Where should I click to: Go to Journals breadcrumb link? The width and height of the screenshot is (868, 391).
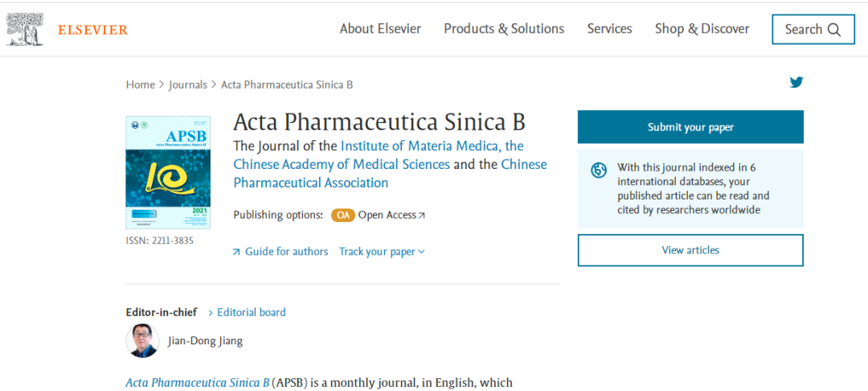(x=187, y=84)
